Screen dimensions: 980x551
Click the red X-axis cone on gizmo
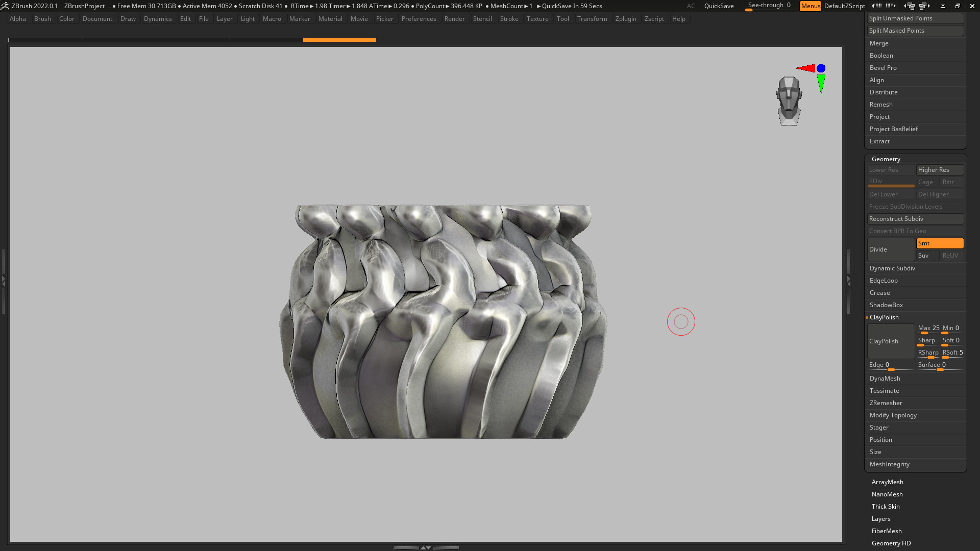click(x=805, y=68)
